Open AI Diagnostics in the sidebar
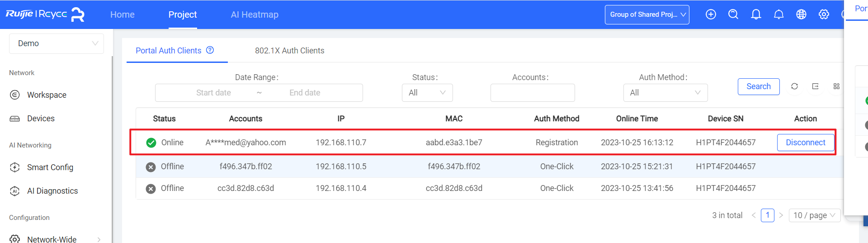Viewport: 868px width, 243px height. pos(52,191)
